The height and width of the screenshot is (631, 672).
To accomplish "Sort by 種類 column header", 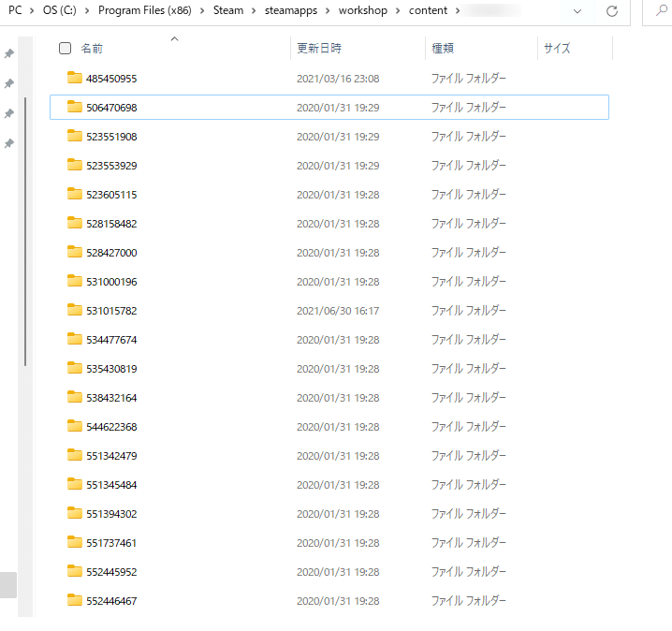I will tap(442, 49).
